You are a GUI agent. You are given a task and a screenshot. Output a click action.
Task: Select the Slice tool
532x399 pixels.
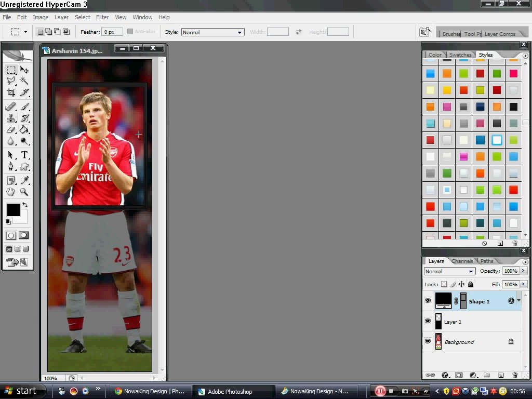(24, 92)
